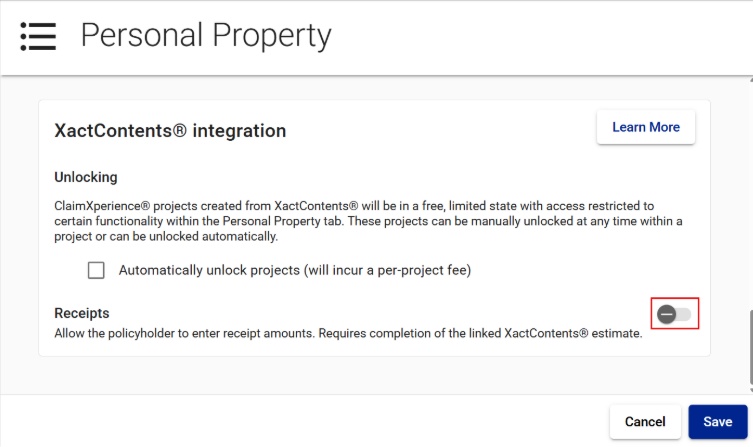
Task: Check the automatically unlock projects checkbox
Action: click(96, 270)
